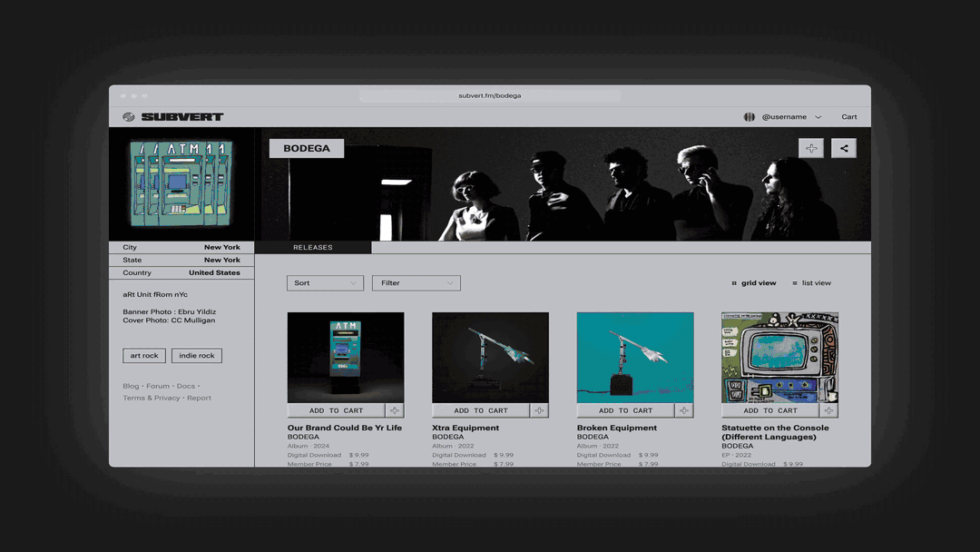Open Our Brand Could Be Yr Life cover
This screenshot has width=980, height=552.
click(x=346, y=358)
